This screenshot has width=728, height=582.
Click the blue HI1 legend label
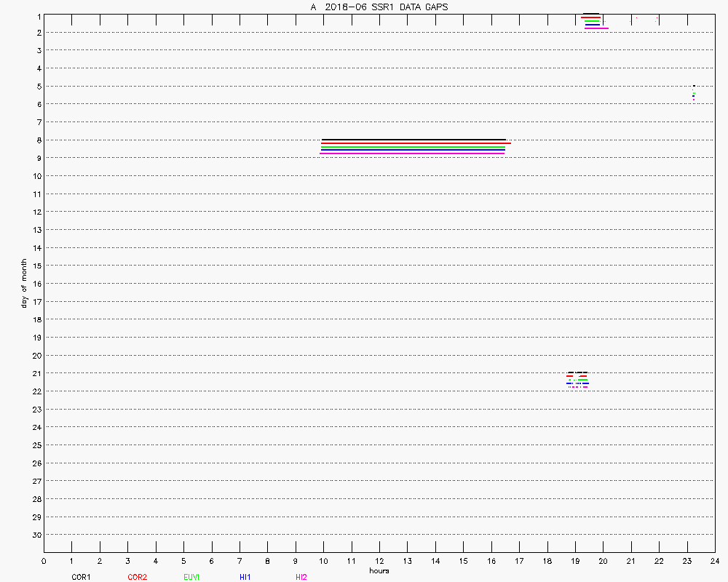coord(245,577)
